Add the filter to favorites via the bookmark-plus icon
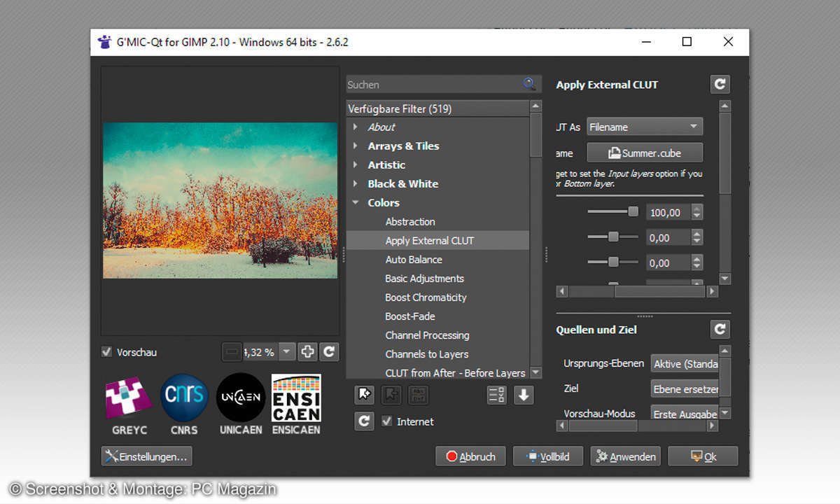 (364, 395)
